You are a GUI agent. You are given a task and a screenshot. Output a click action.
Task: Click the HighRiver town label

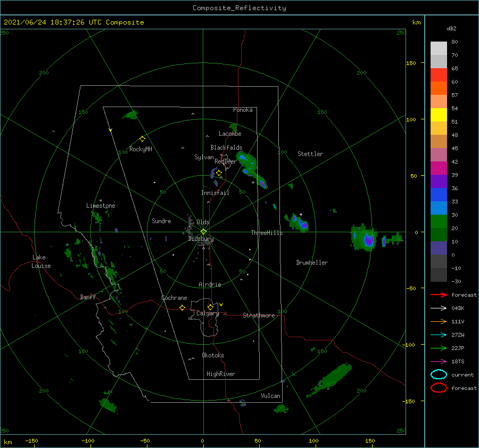[221, 374]
